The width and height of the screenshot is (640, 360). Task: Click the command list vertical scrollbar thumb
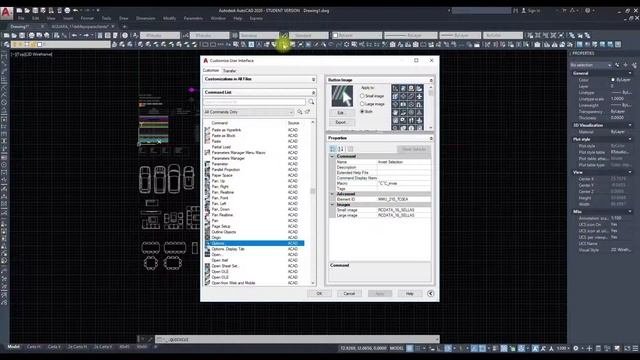pyautogui.click(x=313, y=191)
